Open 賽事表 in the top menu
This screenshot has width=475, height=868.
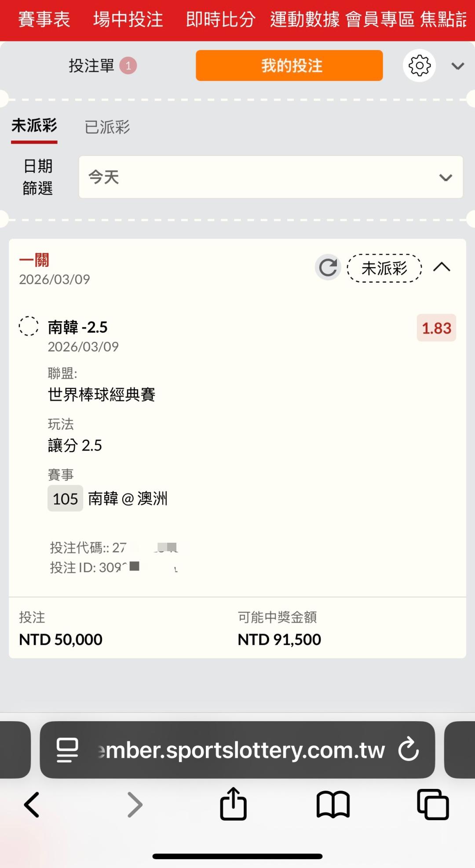44,20
